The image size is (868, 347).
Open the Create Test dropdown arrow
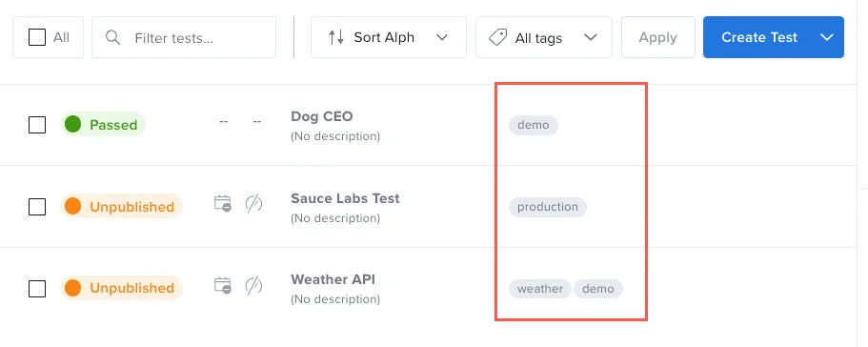coord(827,37)
